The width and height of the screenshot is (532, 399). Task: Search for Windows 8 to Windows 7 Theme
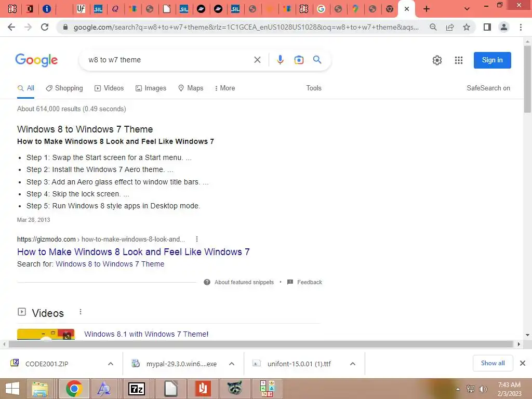(110, 264)
